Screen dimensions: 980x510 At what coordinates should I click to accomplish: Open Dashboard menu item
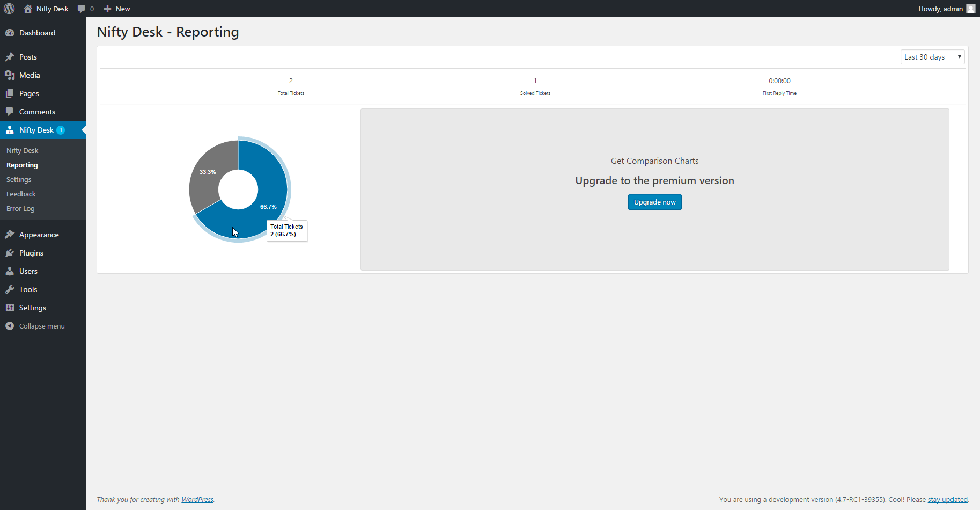point(43,33)
